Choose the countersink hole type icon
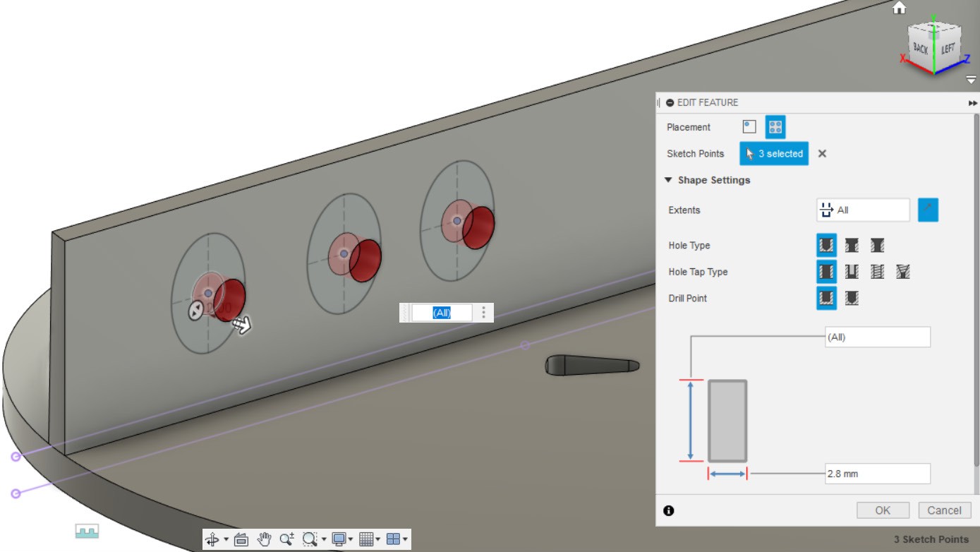Image resolution: width=980 pixels, height=552 pixels. 878,246
